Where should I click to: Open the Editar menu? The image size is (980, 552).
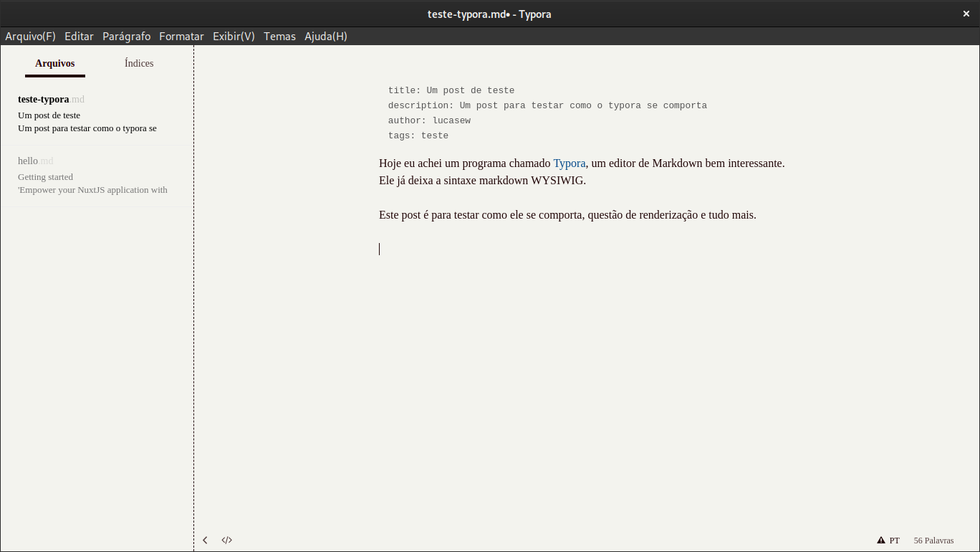pyautogui.click(x=79, y=37)
